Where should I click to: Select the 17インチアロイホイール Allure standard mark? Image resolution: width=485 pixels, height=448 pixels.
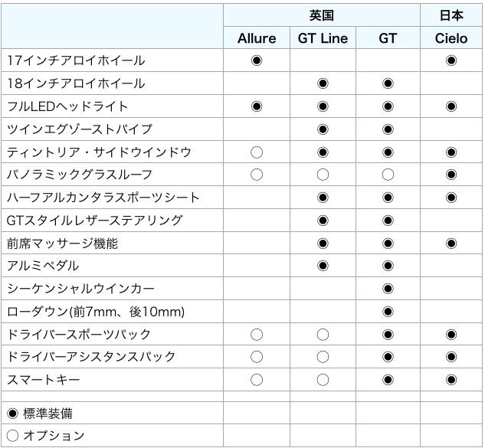coord(257,60)
